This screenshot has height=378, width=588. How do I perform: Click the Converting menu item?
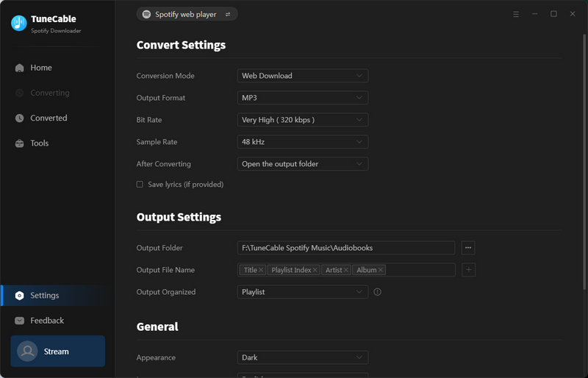pos(50,93)
